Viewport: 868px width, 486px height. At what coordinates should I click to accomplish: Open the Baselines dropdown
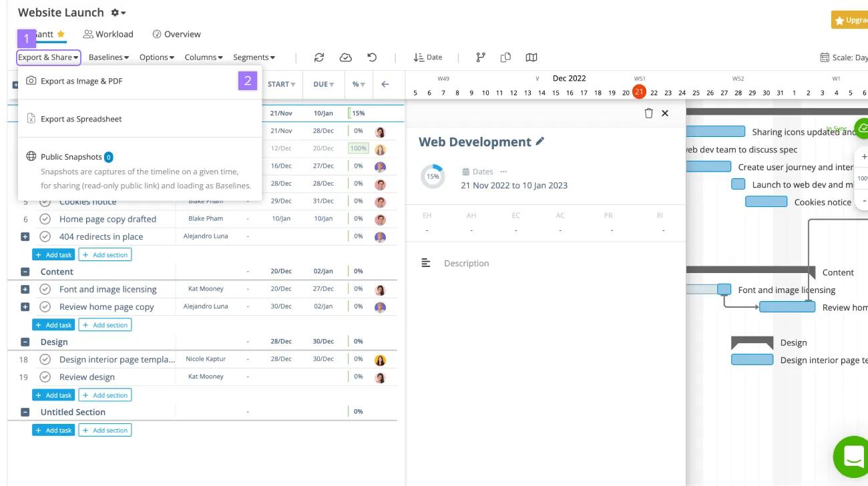108,57
